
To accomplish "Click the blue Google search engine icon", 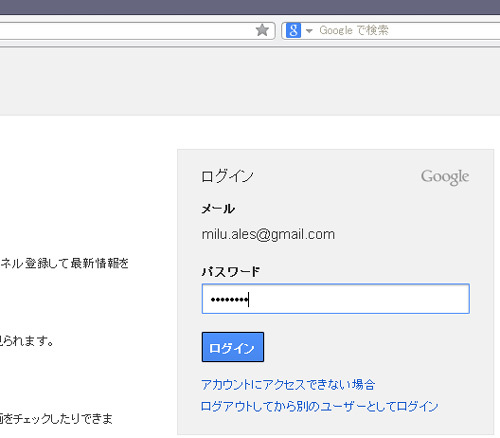I will tap(293, 30).
